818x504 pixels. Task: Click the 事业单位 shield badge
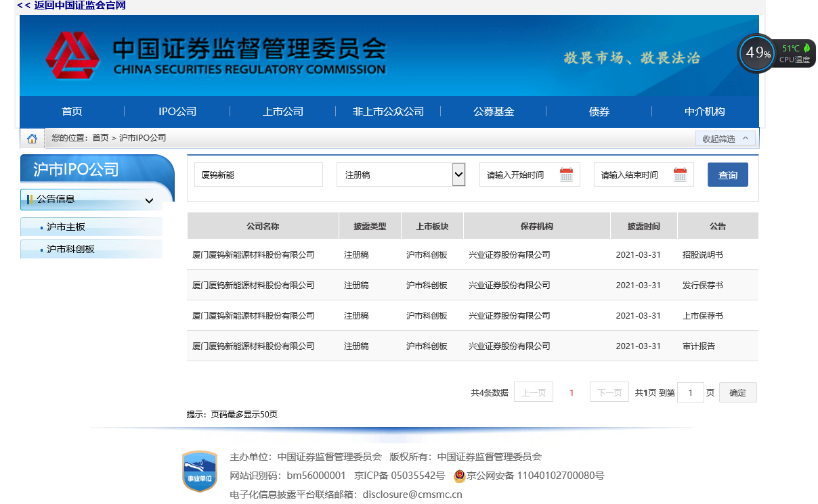tap(200, 471)
